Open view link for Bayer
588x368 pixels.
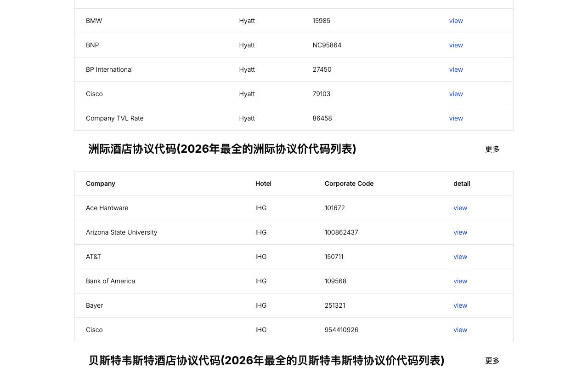pos(460,305)
